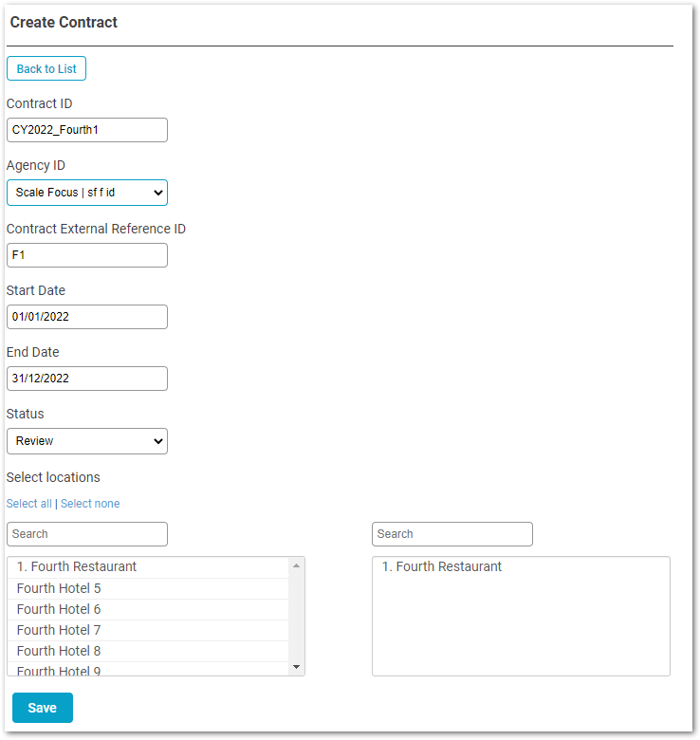Click the Contract ID input field
This screenshot has height=740, width=700.
[87, 130]
